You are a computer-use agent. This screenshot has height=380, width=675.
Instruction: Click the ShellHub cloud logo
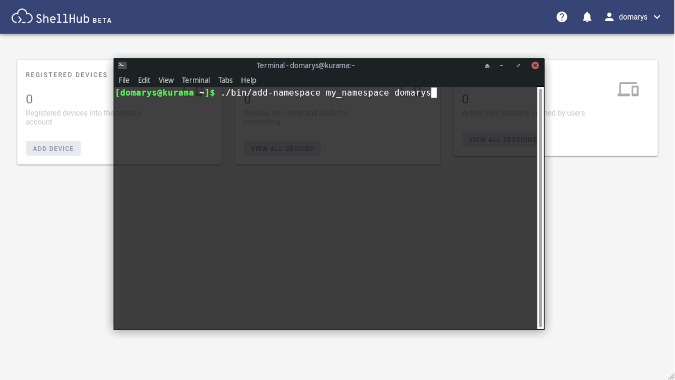point(22,17)
